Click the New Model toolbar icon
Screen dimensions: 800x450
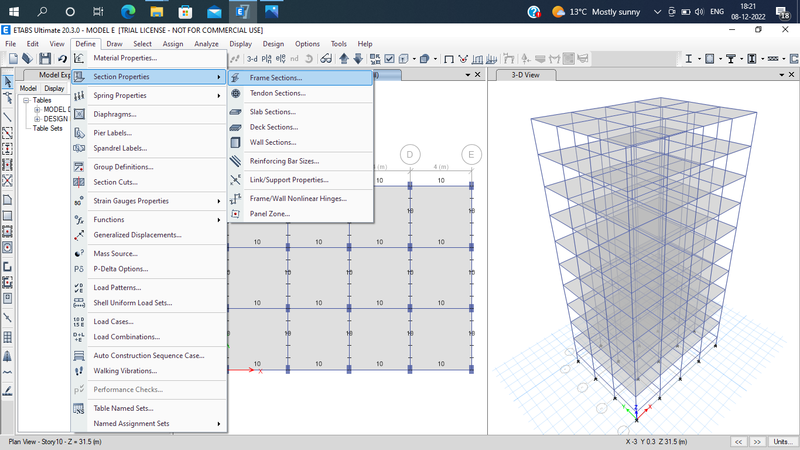13,59
